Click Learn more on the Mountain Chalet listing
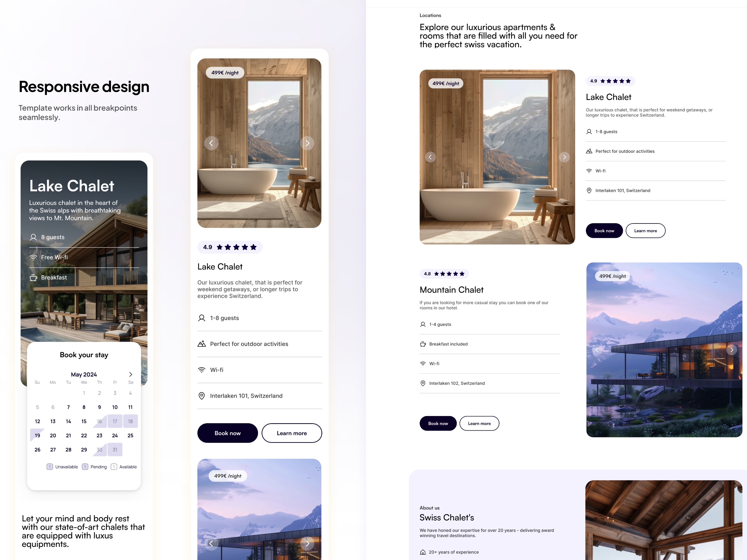 pos(479,423)
